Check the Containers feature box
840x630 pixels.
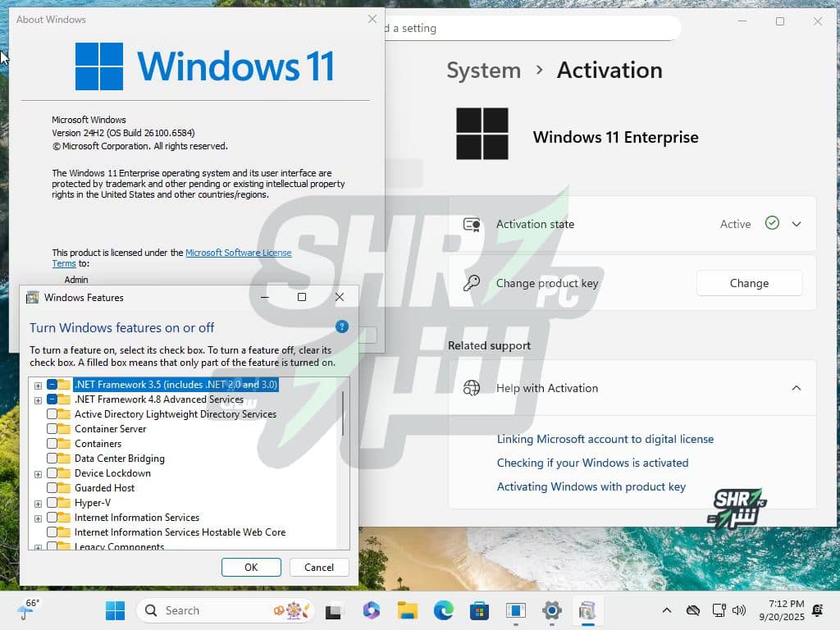click(52, 444)
